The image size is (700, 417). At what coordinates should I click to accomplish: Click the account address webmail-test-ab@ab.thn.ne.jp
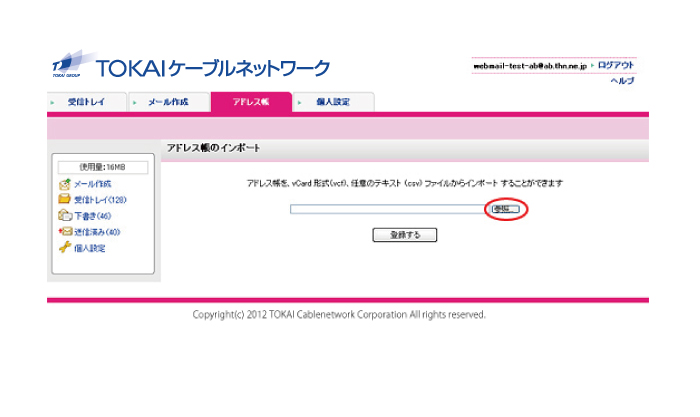pyautogui.click(x=530, y=66)
